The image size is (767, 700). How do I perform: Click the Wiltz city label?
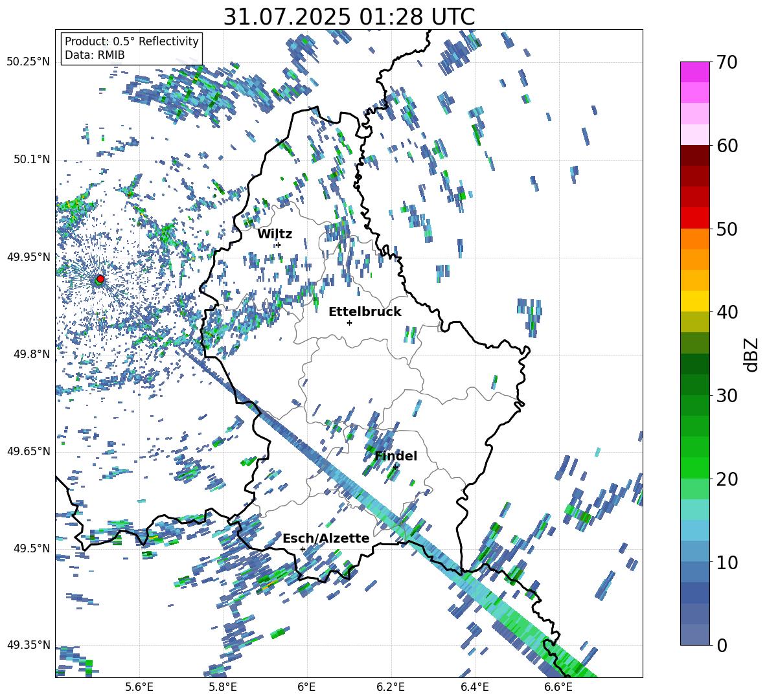275,234
